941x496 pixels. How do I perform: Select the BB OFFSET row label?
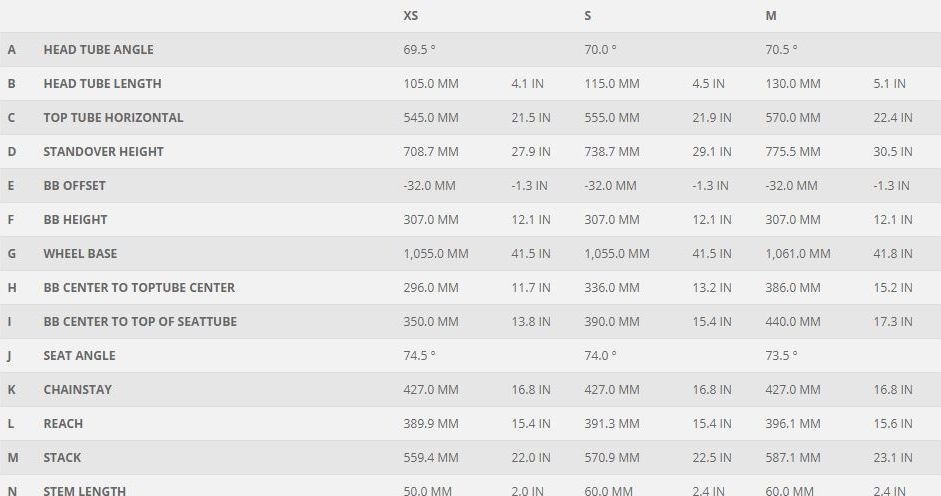pyautogui.click(x=74, y=186)
